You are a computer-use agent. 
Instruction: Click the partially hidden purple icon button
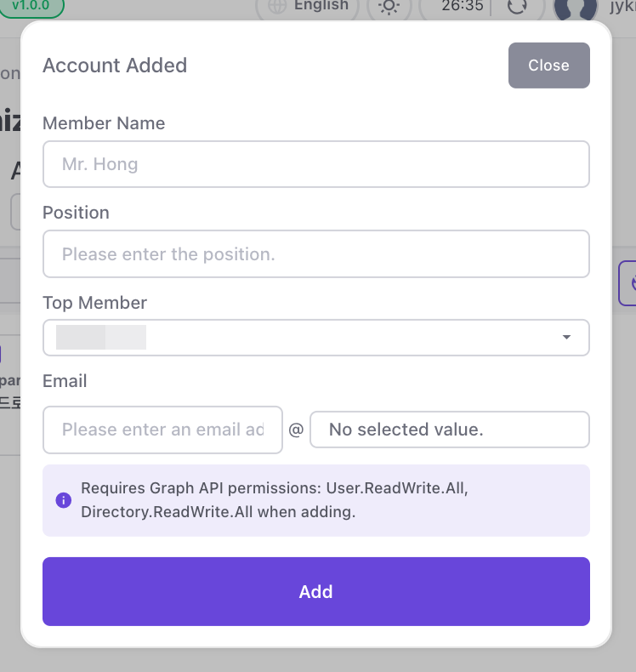pyautogui.click(x=627, y=282)
